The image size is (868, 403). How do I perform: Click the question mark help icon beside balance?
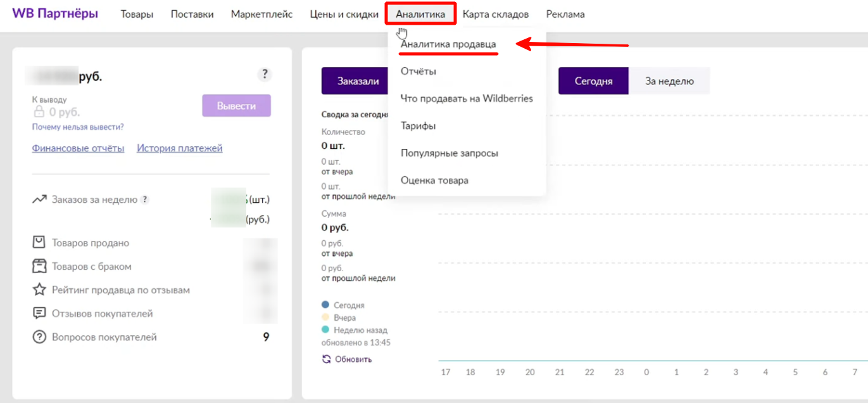click(265, 75)
